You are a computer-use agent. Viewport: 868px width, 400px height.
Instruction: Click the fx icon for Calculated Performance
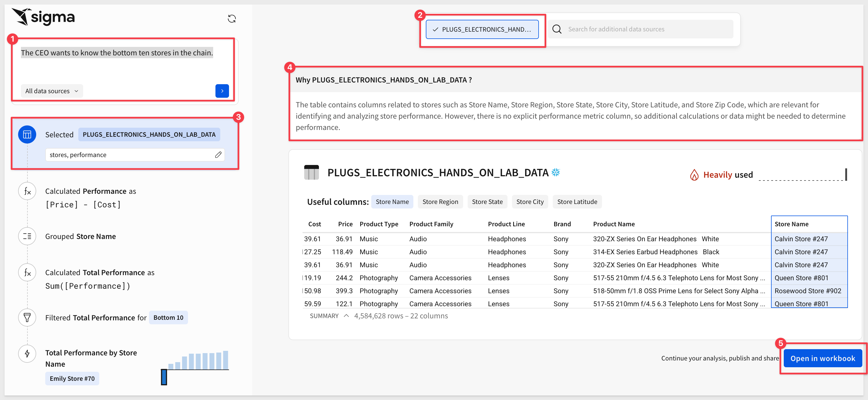point(27,191)
